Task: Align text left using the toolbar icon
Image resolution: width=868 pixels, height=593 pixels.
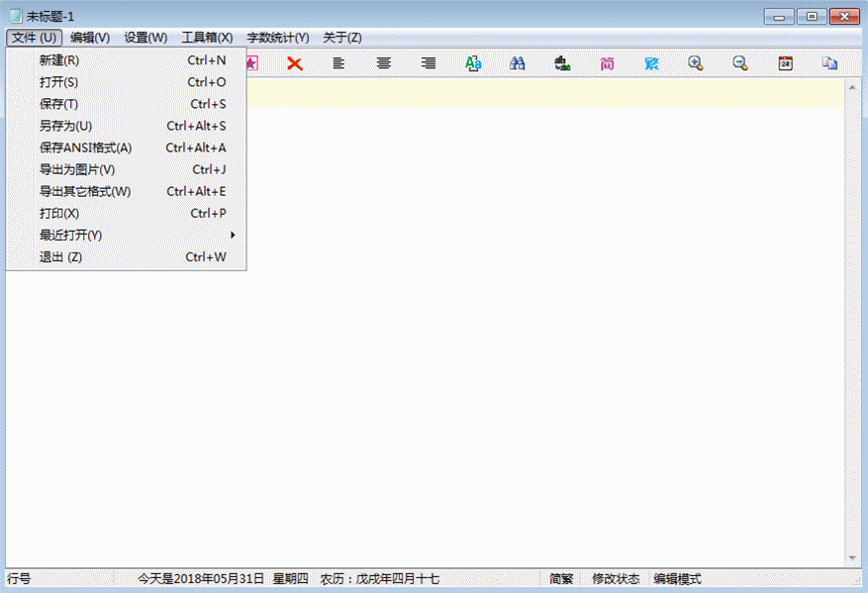Action: (338, 63)
